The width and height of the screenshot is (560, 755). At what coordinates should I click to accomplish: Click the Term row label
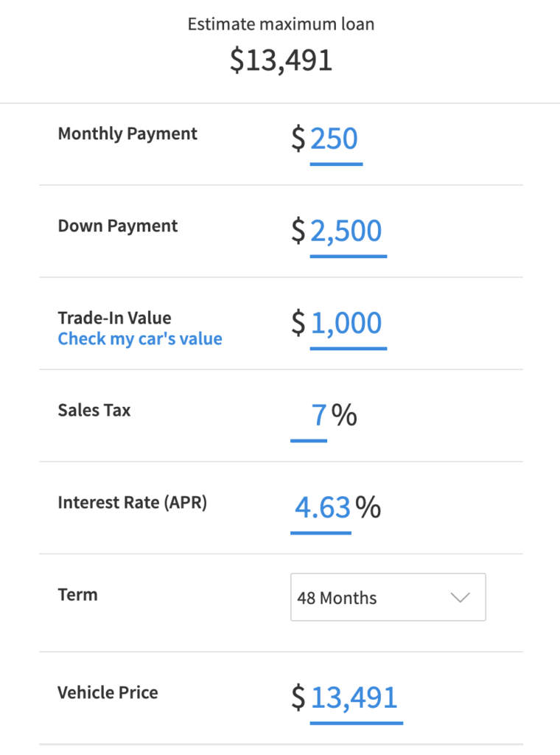(77, 594)
